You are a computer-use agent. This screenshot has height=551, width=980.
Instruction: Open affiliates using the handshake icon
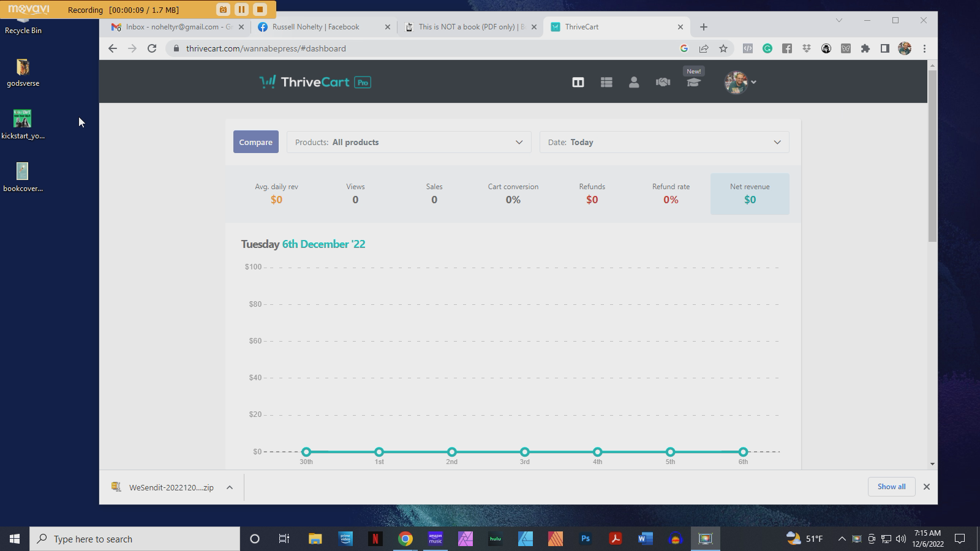coord(663,81)
